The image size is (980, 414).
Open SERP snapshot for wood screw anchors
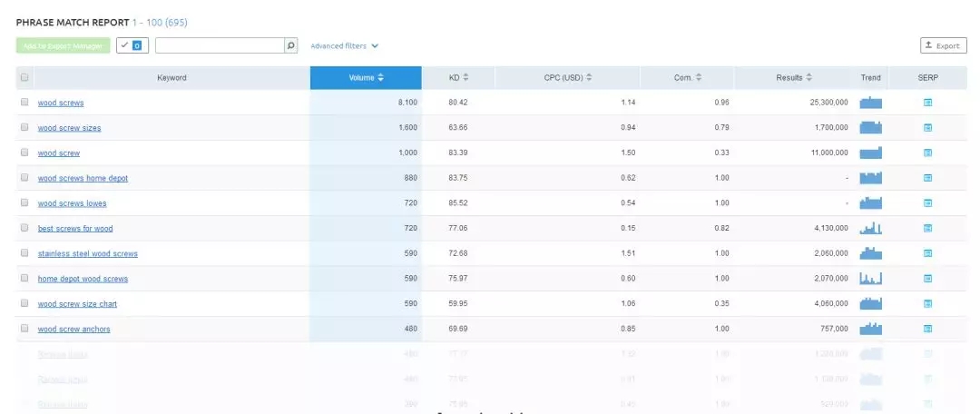(927, 329)
